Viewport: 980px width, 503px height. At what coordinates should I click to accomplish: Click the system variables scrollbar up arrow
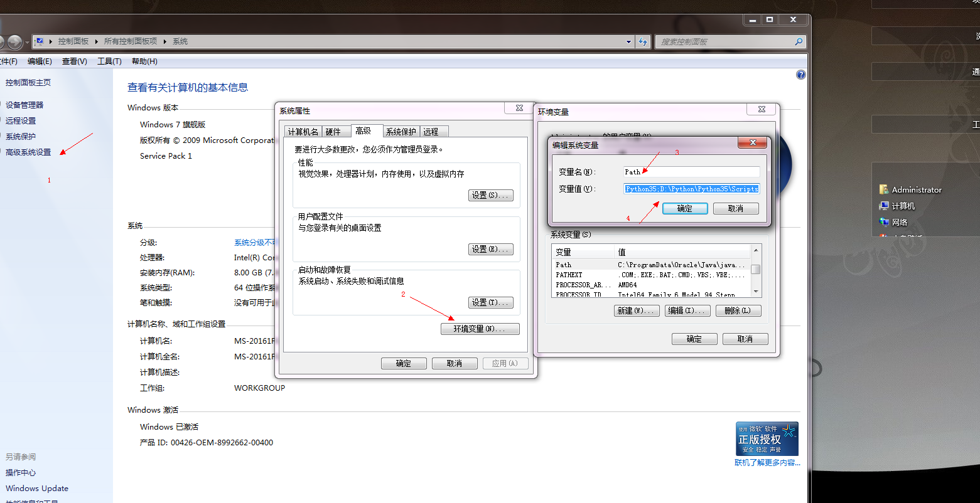click(756, 250)
